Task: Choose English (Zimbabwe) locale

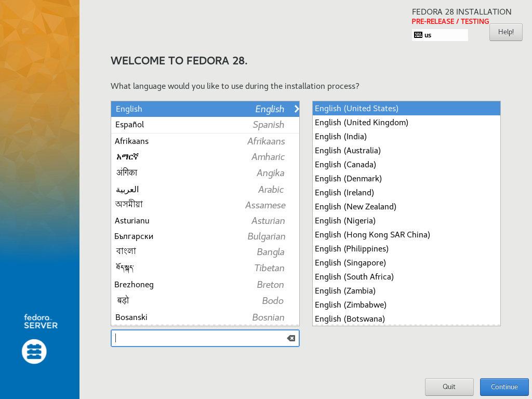Action: pyautogui.click(x=406, y=304)
